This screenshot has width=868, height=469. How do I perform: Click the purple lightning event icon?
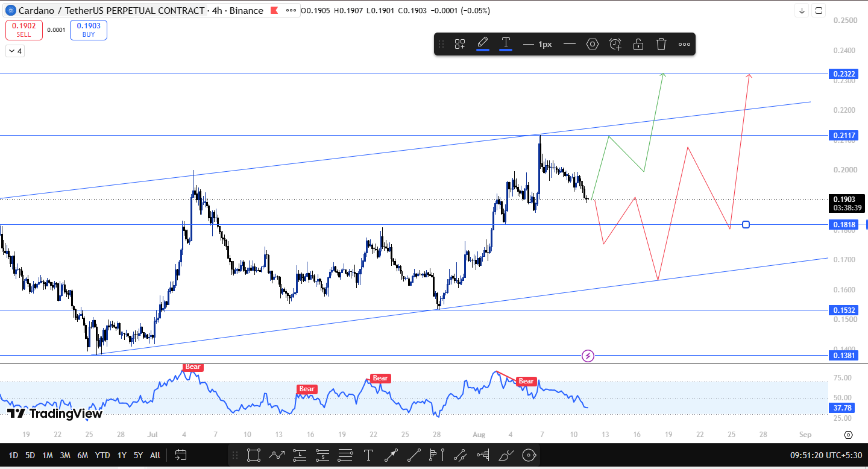tap(588, 356)
